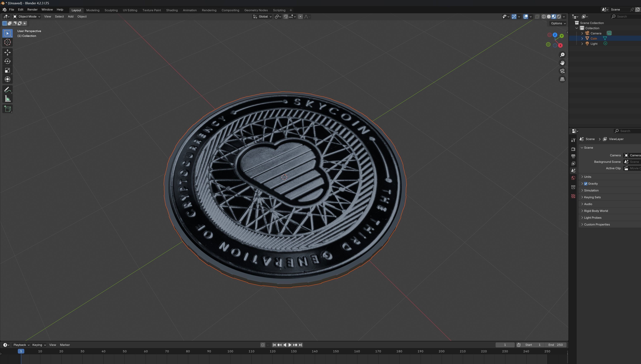Viewport: 641px width, 364px height.
Task: Open the Object Mode dropdown
Action: pyautogui.click(x=27, y=16)
